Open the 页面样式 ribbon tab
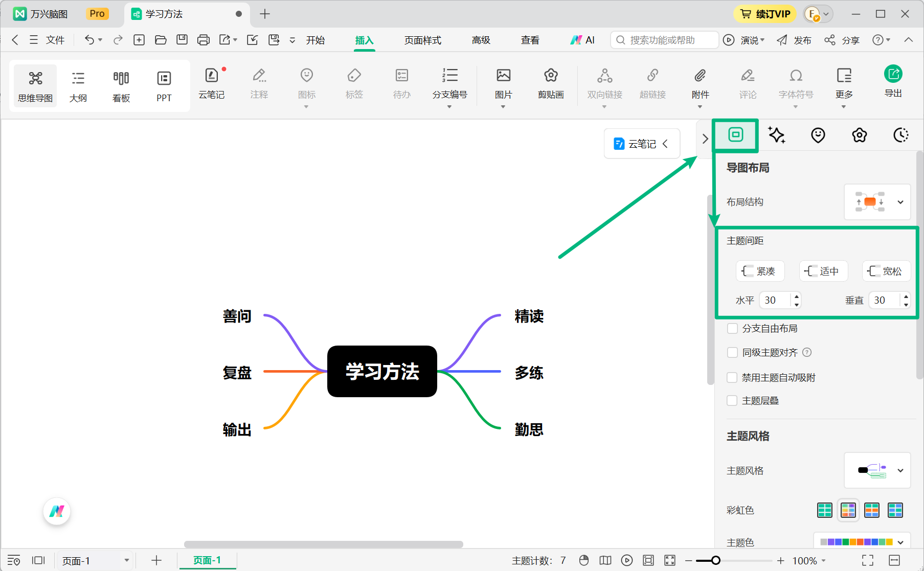Viewport: 924px width, 571px height. [422, 40]
